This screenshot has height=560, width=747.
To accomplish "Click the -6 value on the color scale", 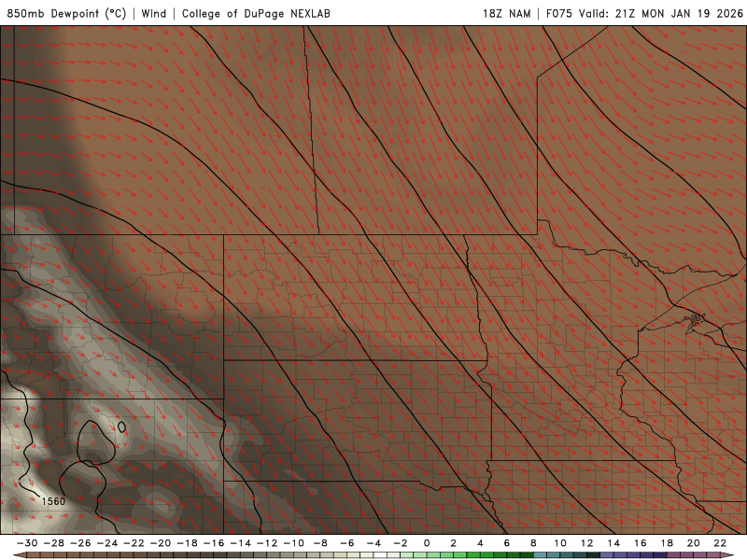I will coord(346,543).
